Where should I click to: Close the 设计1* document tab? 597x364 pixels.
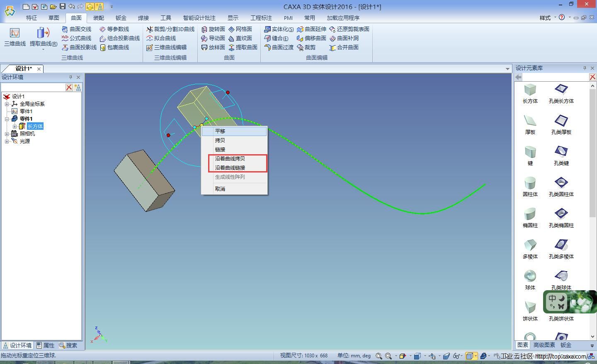point(39,69)
